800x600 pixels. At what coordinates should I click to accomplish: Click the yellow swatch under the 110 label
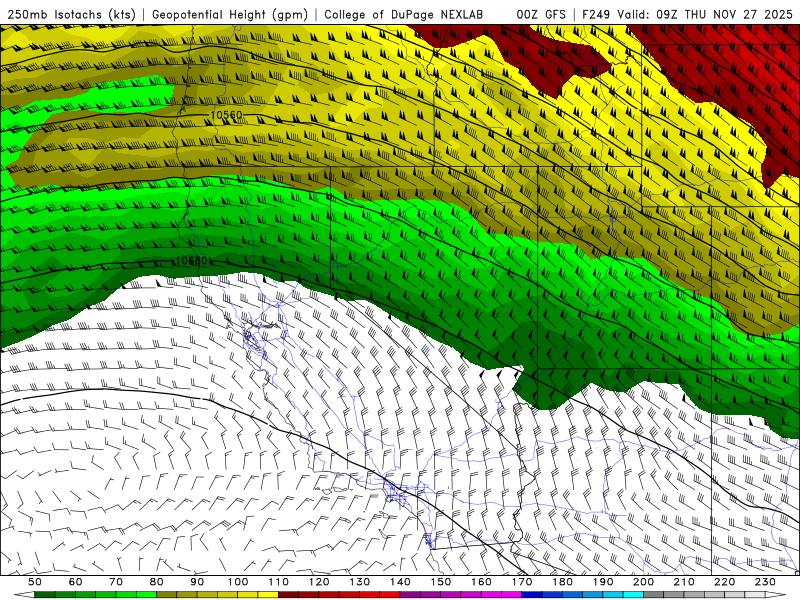coord(268,595)
